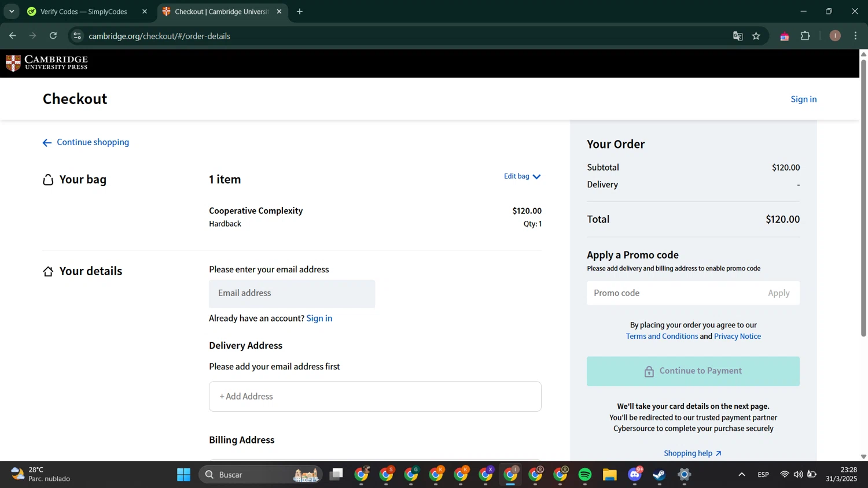The image size is (868, 488).
Task: Open the Terms and Conditions link
Action: (661, 336)
